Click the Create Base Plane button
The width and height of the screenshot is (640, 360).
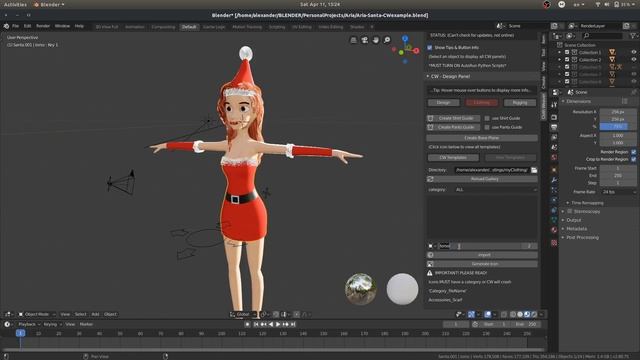tap(482, 138)
